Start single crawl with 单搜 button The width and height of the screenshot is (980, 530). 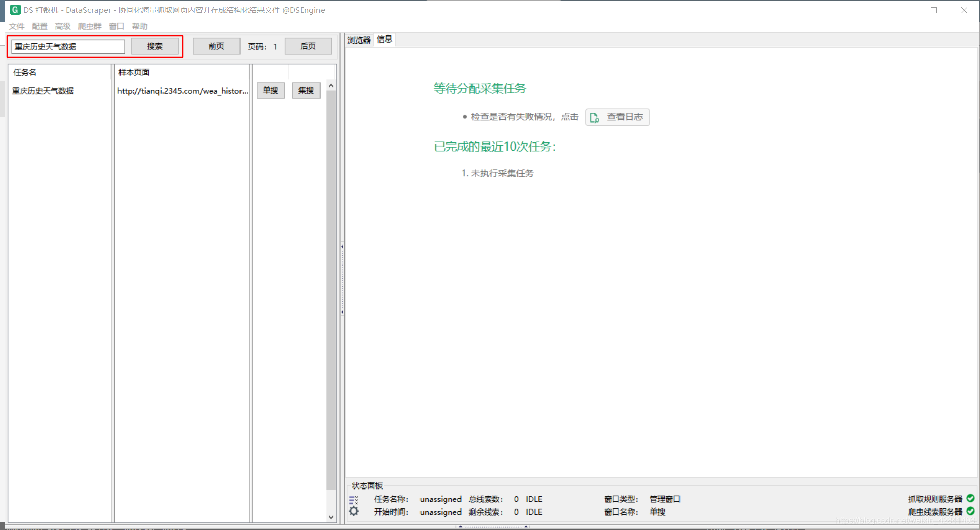[270, 90]
